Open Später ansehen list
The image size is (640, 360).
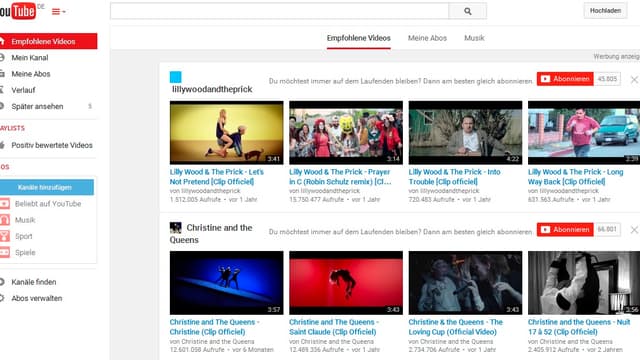pyautogui.click(x=37, y=107)
